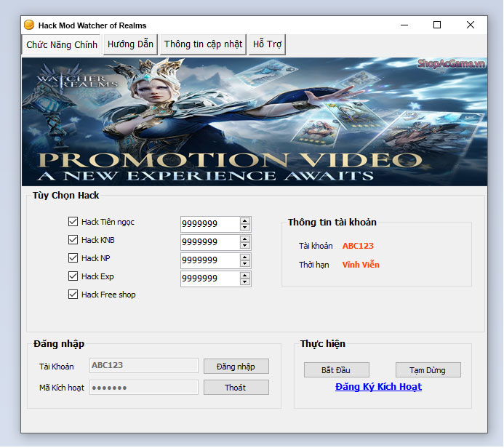The height and width of the screenshot is (448, 504).
Task: Disable the Hack NP checkbox
Action: point(73,257)
